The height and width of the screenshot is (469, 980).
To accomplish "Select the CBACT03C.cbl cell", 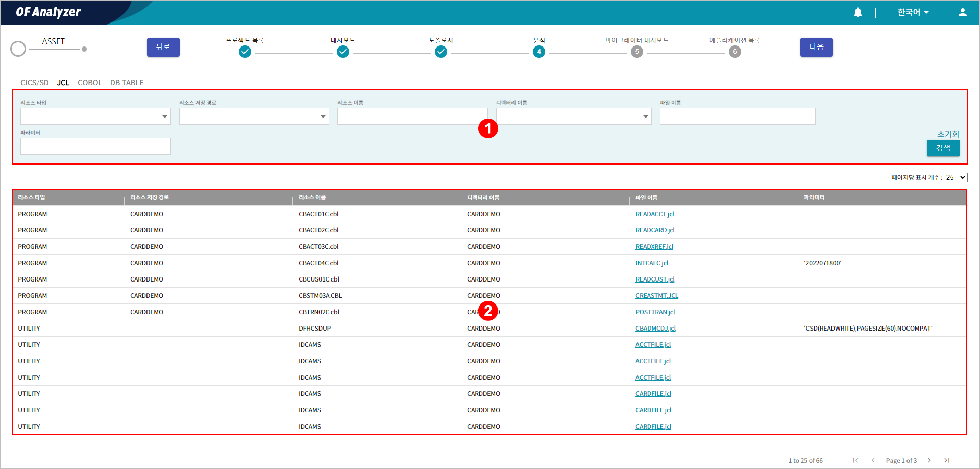I will tap(318, 247).
